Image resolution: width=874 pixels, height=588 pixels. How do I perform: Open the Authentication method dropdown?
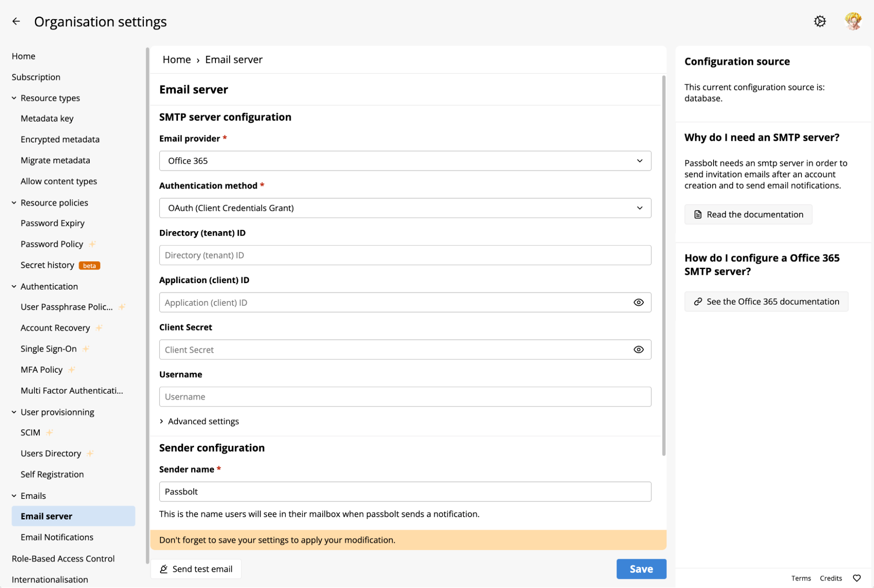tap(405, 208)
